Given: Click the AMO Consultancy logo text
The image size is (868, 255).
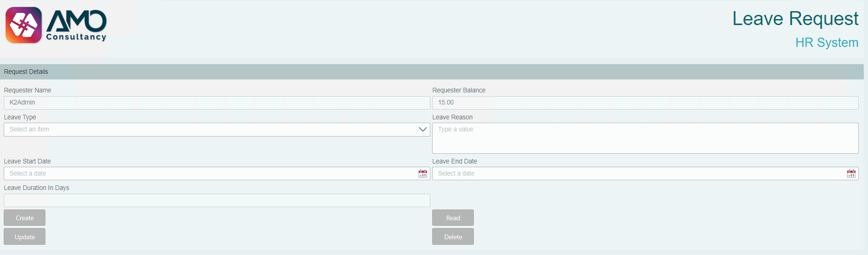Looking at the screenshot, I should 77,26.
